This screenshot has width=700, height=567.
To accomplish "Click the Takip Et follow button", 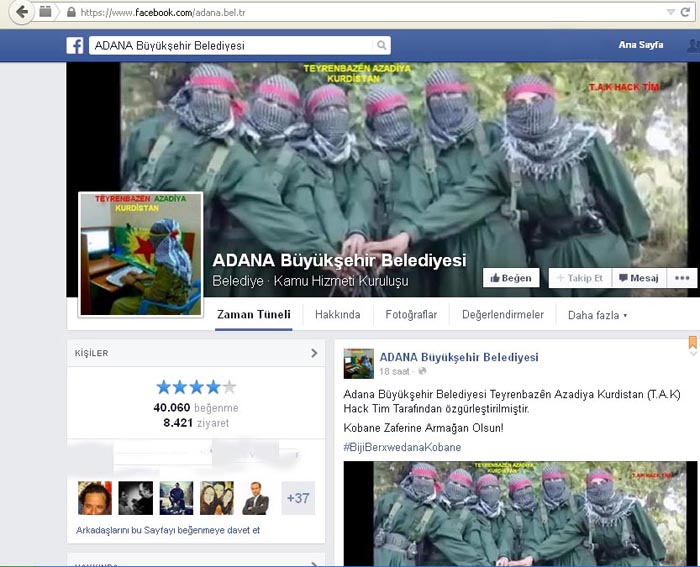I will click(x=580, y=278).
